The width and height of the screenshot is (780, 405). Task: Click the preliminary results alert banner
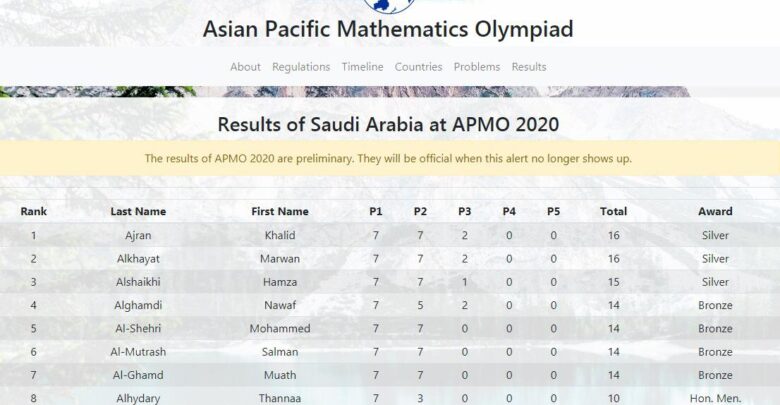[x=390, y=158]
